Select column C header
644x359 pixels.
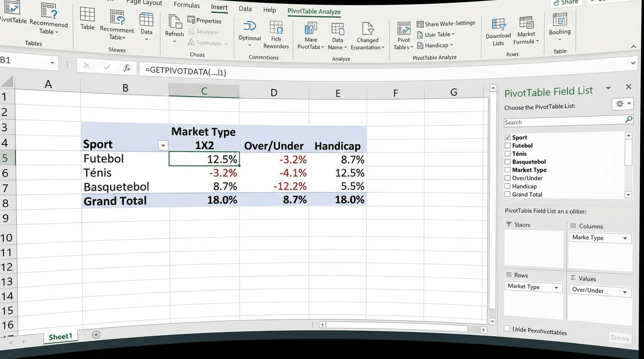[204, 91]
